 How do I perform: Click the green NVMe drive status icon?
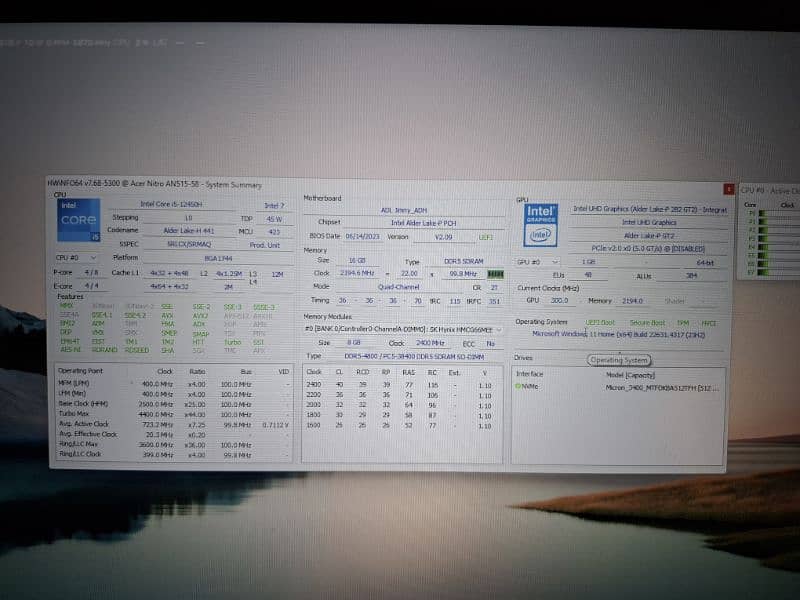pyautogui.click(x=518, y=385)
